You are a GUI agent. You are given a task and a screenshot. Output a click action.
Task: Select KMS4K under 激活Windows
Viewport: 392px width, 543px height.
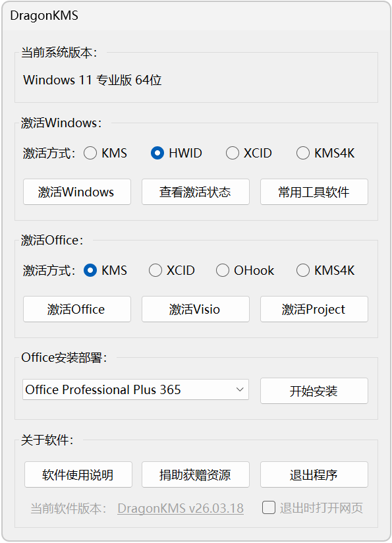[303, 153]
